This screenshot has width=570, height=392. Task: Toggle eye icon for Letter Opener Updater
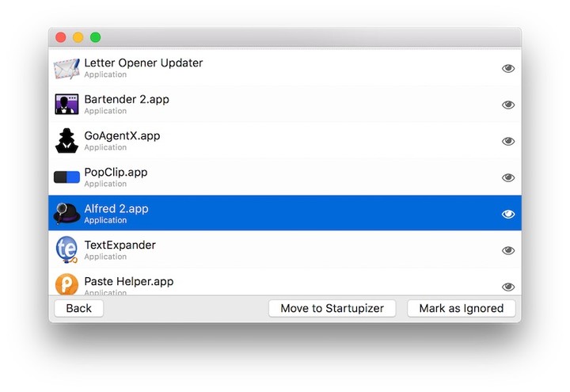point(508,68)
